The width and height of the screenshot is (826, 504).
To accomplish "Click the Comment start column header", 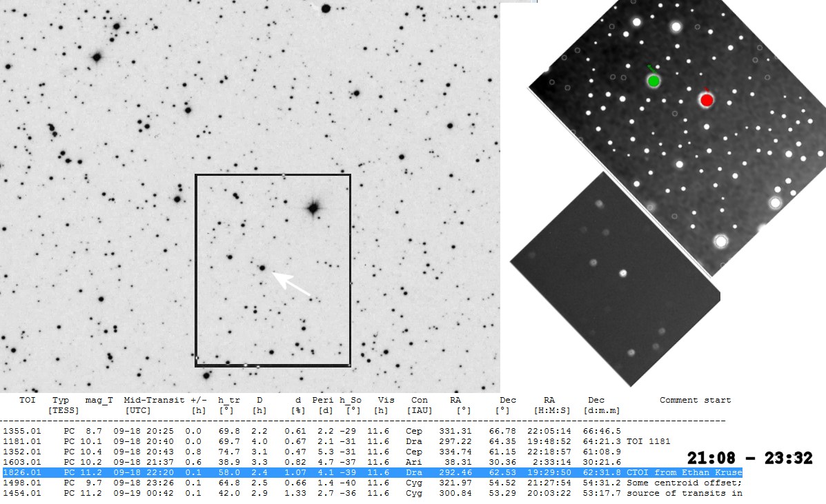I will [x=695, y=400].
